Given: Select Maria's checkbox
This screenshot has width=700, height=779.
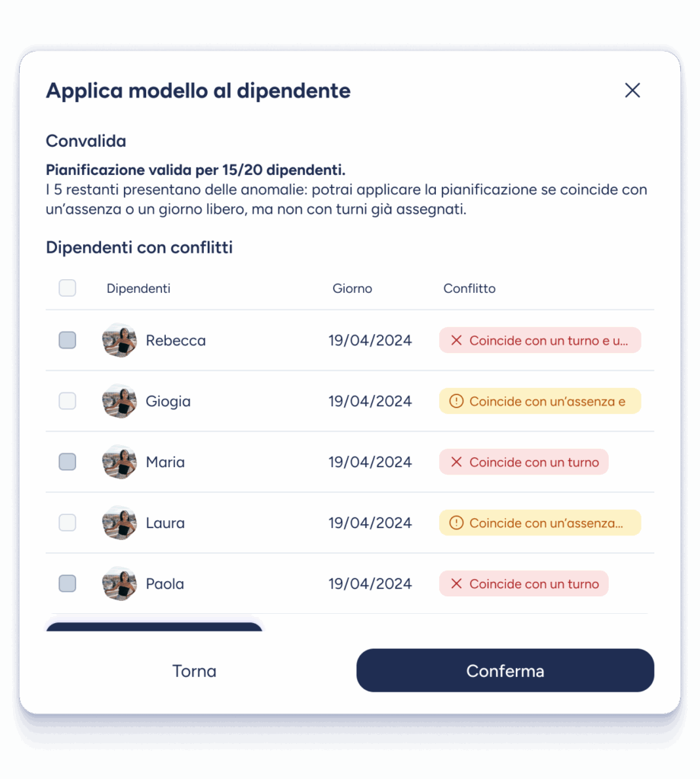Looking at the screenshot, I should click(68, 462).
